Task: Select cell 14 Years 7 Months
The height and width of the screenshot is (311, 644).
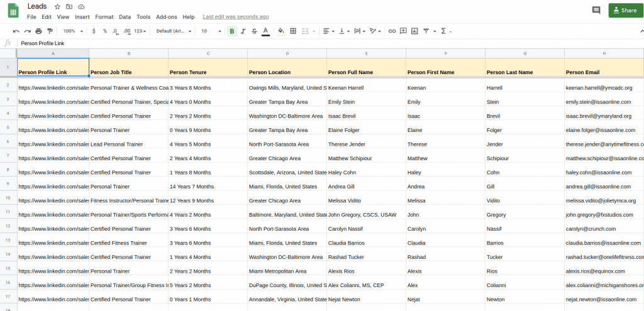Action: [x=208, y=184]
